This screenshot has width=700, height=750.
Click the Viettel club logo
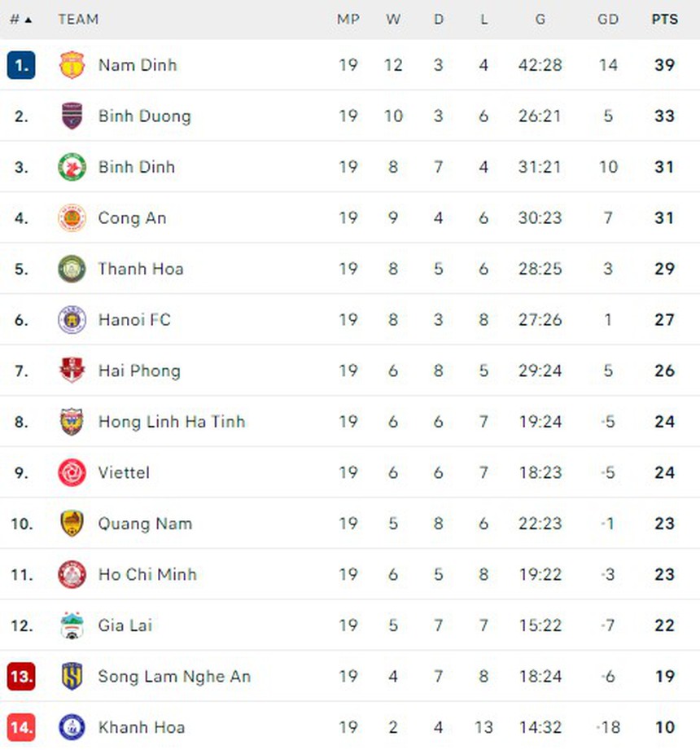click(71, 473)
